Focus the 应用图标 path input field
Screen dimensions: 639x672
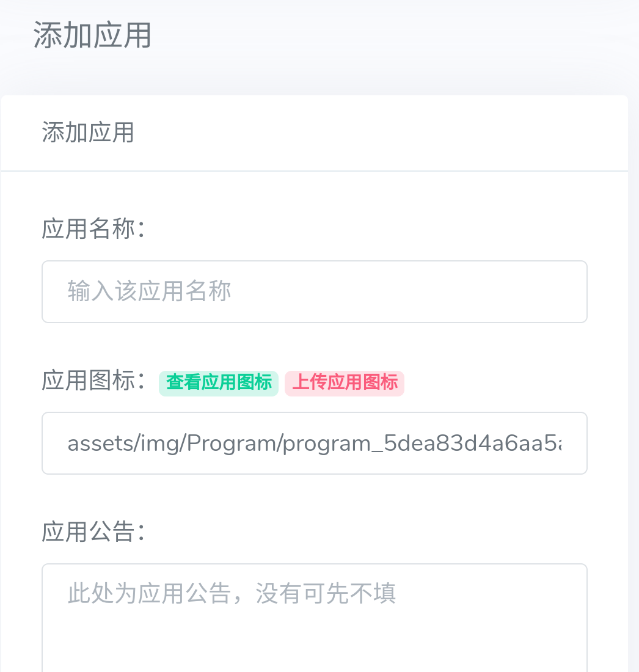click(x=314, y=444)
